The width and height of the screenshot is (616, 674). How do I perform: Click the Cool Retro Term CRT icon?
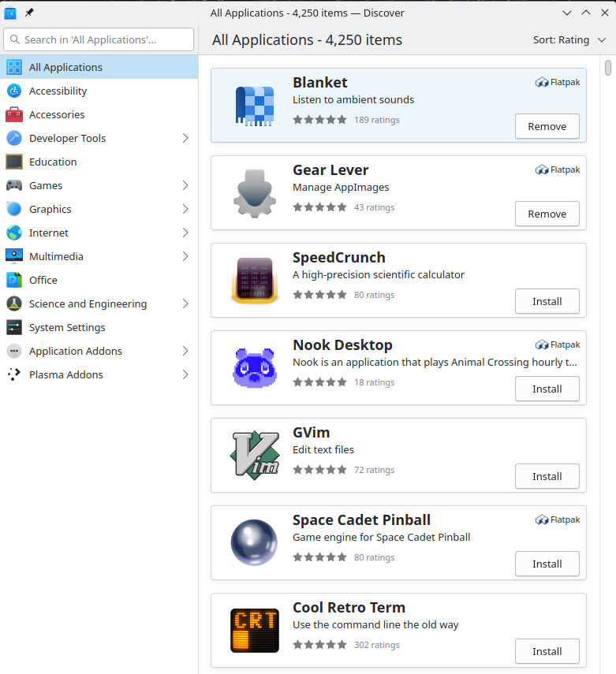pyautogui.click(x=255, y=630)
